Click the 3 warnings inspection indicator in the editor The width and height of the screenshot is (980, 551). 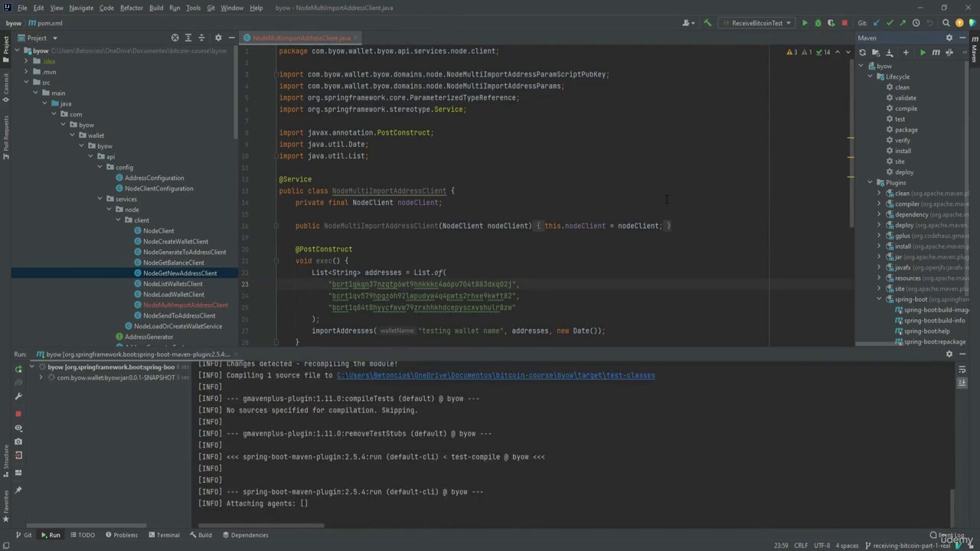click(x=792, y=52)
